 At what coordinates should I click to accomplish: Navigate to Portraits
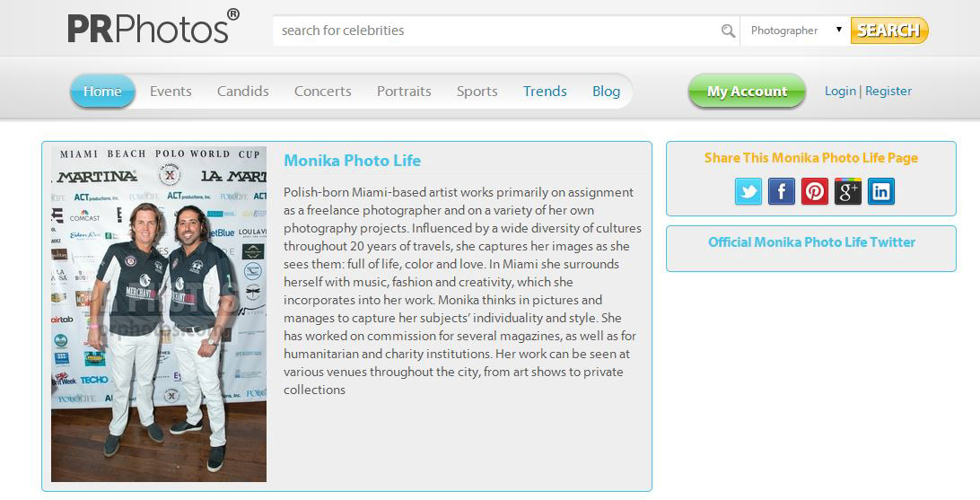pos(404,92)
